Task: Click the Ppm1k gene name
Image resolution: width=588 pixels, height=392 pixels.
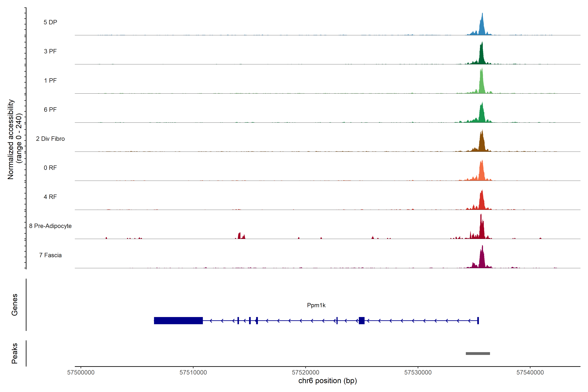Action: click(316, 305)
